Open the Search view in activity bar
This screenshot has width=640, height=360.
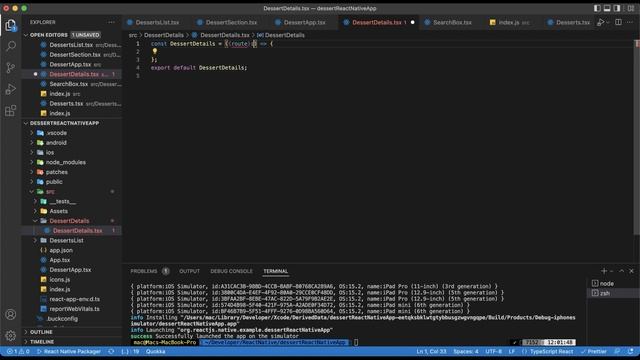point(11,46)
